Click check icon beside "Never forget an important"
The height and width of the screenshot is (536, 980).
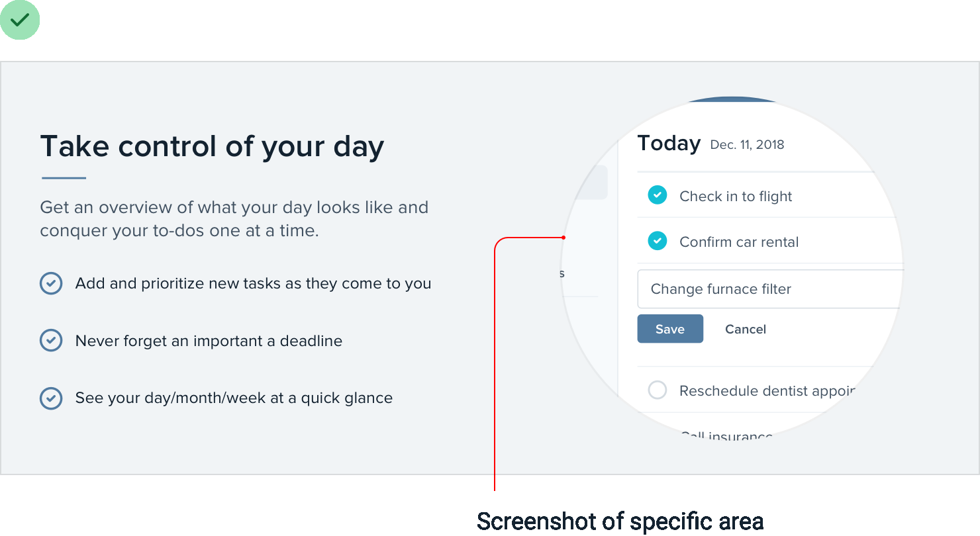pyautogui.click(x=51, y=341)
